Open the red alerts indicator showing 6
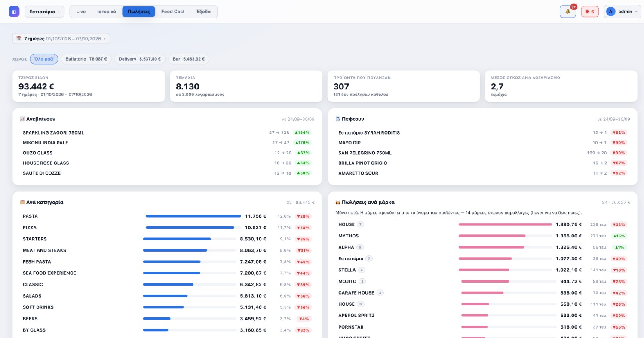 [x=590, y=12]
